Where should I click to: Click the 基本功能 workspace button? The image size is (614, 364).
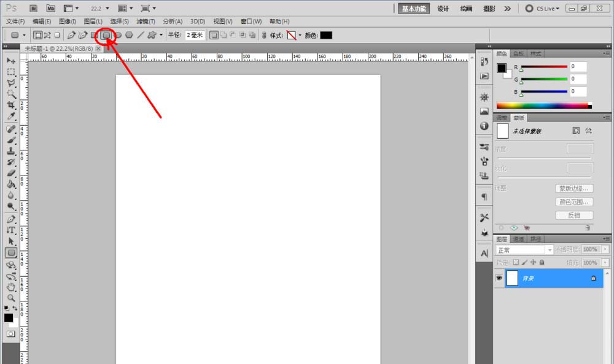pyautogui.click(x=414, y=8)
